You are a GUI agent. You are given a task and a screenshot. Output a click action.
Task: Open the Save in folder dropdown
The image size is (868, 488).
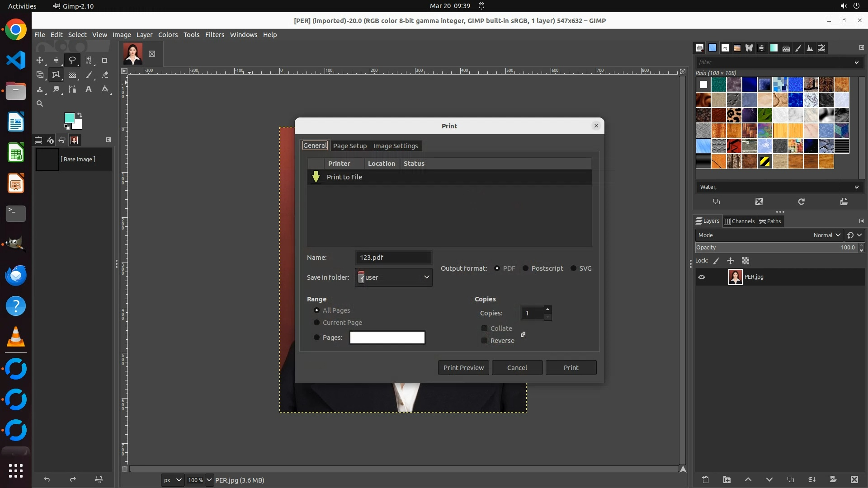(394, 277)
